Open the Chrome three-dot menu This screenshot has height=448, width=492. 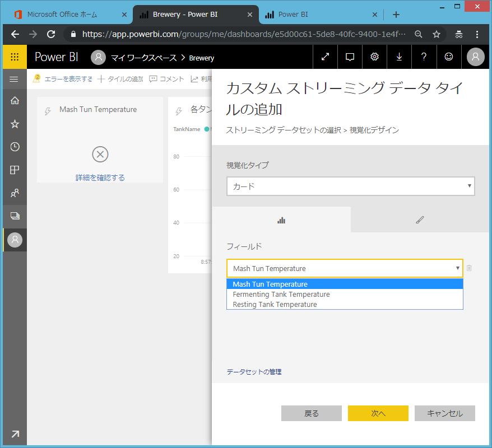tap(477, 34)
